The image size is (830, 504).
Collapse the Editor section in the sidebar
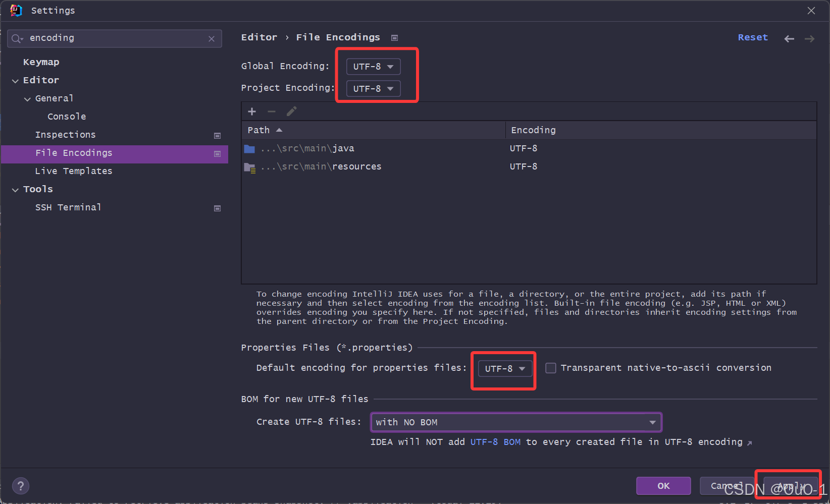[15, 80]
